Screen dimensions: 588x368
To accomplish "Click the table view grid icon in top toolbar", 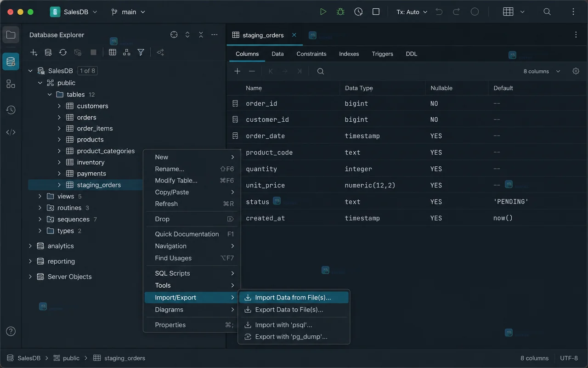I will pyautogui.click(x=508, y=12).
